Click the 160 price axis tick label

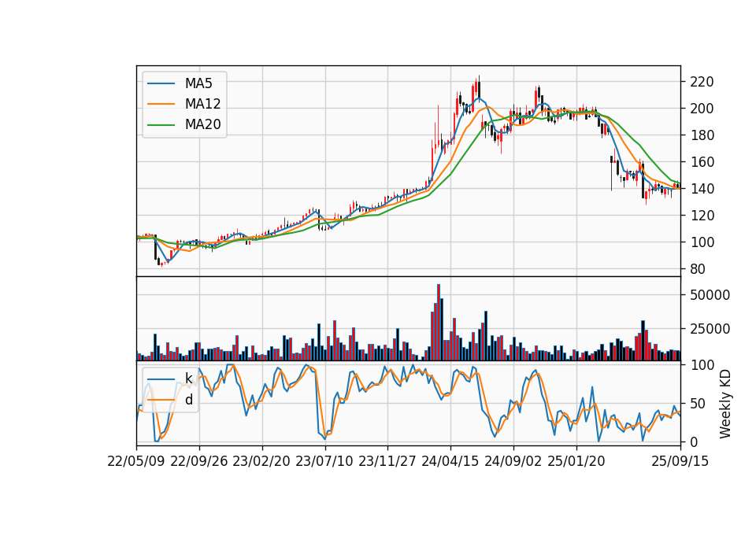pyautogui.click(x=702, y=162)
